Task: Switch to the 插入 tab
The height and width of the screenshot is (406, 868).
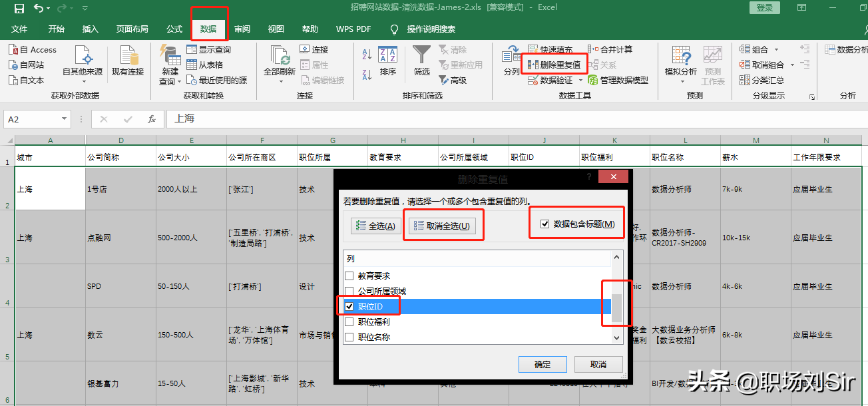Action: pos(91,29)
